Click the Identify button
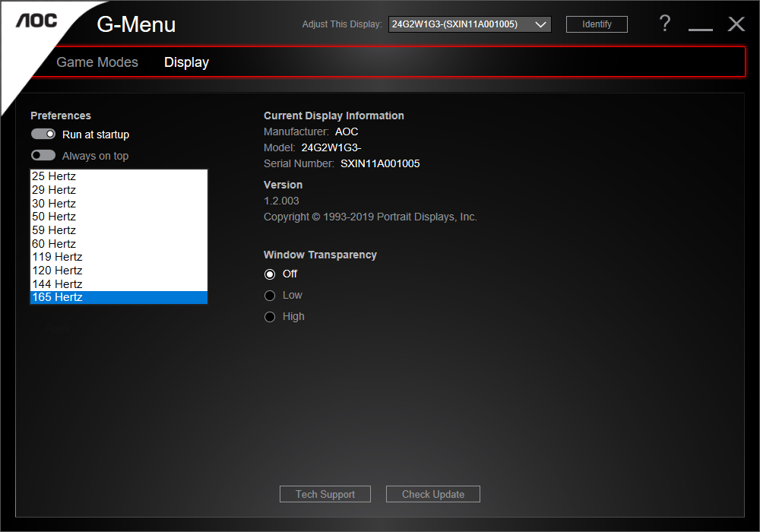Image resolution: width=760 pixels, height=532 pixels. coord(597,24)
